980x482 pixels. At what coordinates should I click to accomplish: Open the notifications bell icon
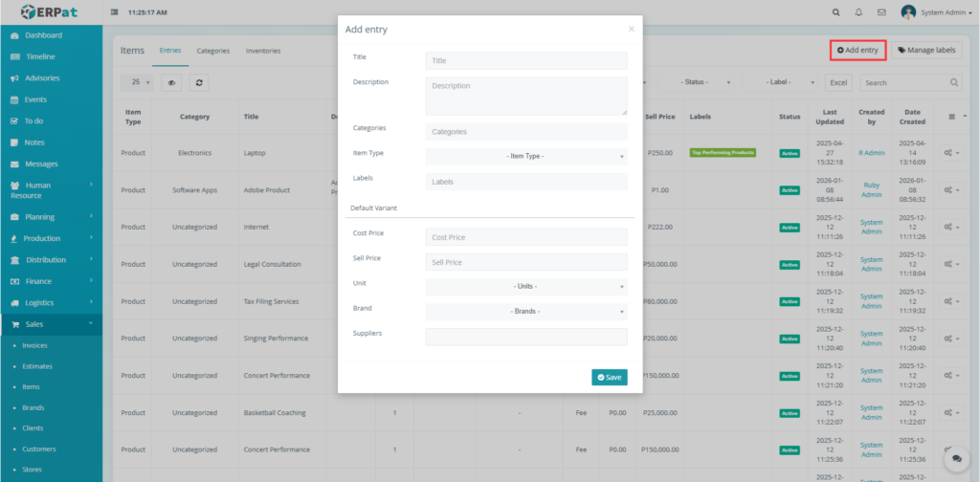pyautogui.click(x=858, y=12)
